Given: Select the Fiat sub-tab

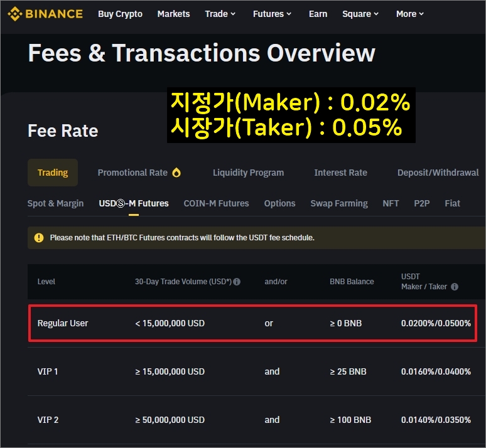Looking at the screenshot, I should [453, 203].
